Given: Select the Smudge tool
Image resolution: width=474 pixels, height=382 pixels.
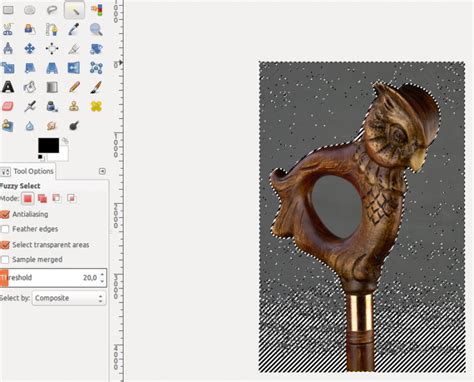Looking at the screenshot, I should (52, 126).
